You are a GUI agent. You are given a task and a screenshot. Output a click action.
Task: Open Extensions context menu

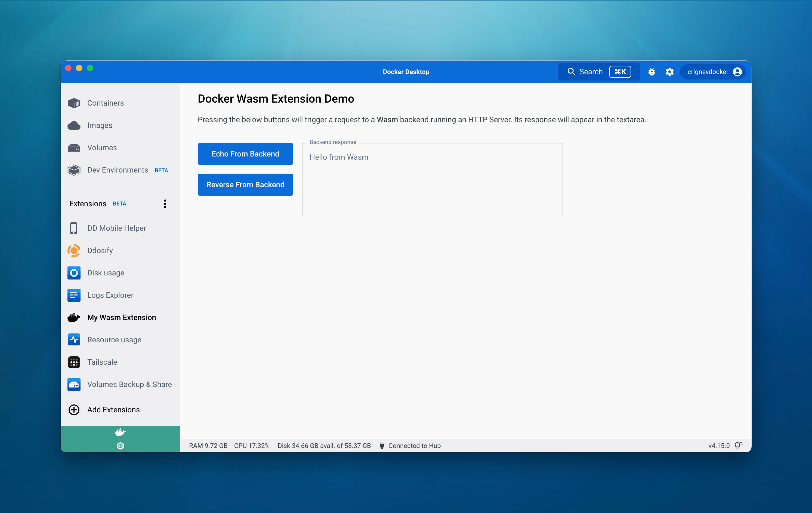165,203
